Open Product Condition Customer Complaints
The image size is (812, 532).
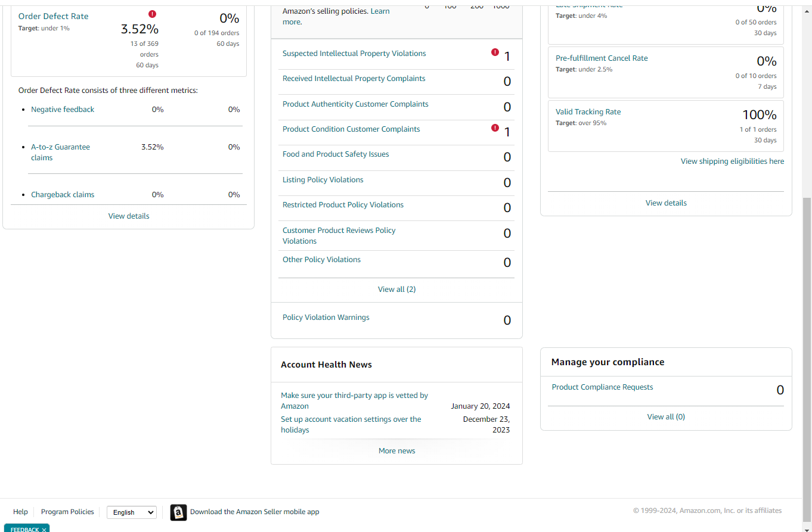tap(351, 129)
